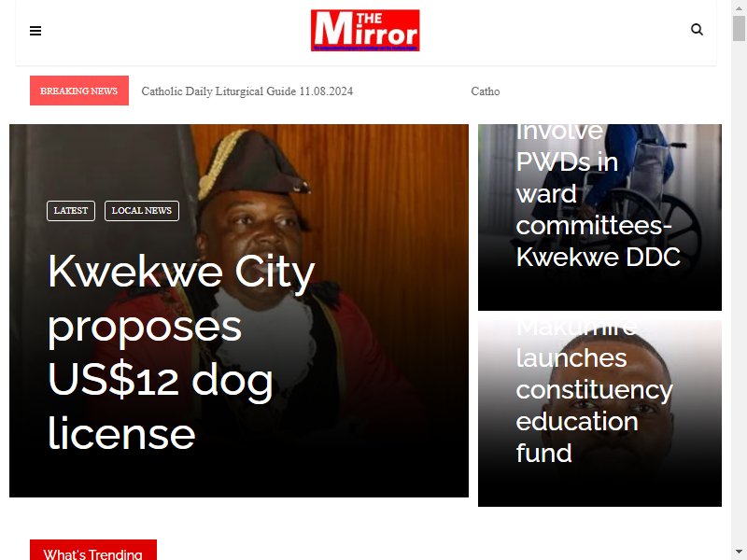
Task: Click the partially visible second ticker headline
Action: pos(486,91)
